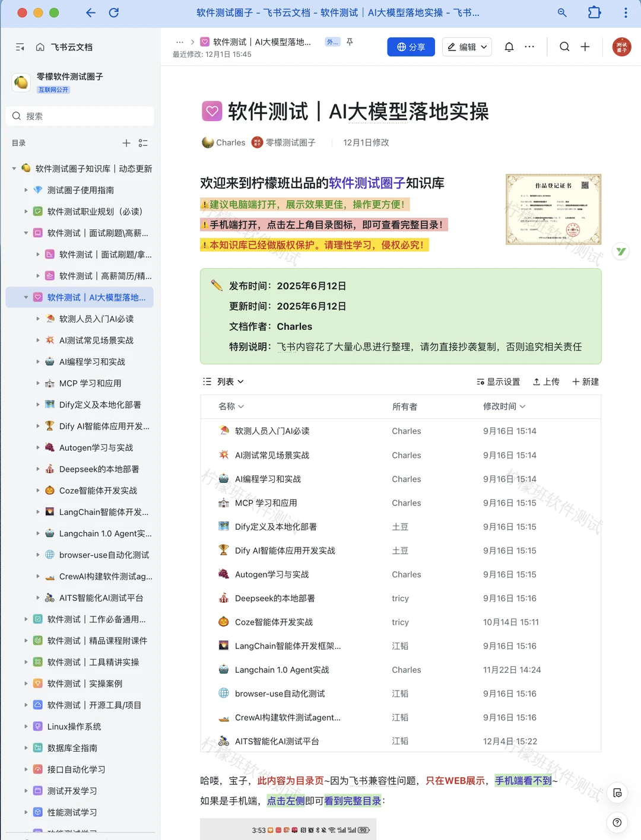The image size is (641, 840).
Task: Upload a file with the 上传 icon
Action: pyautogui.click(x=545, y=381)
